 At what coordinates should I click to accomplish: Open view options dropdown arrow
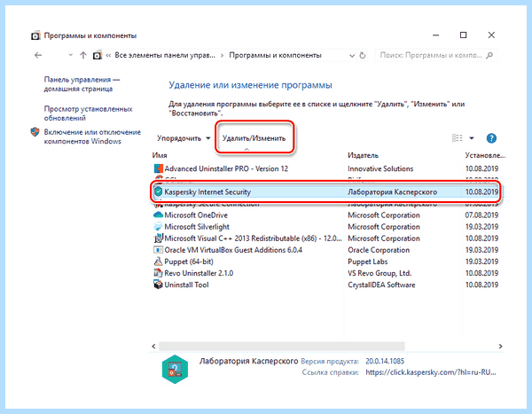[x=472, y=138]
